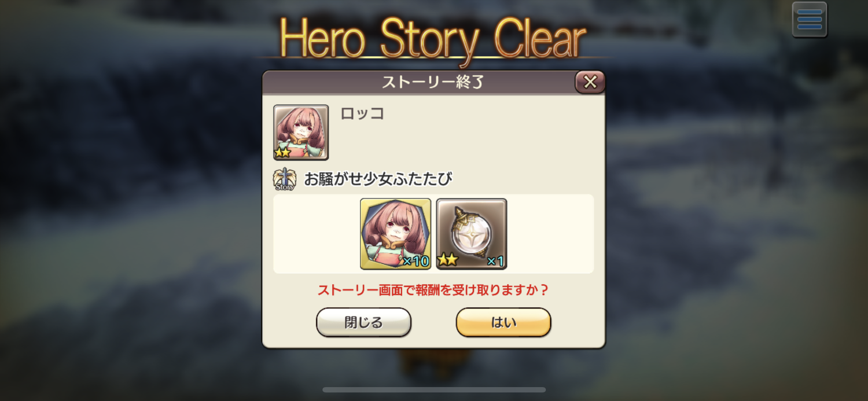The width and height of the screenshot is (868, 401).
Task: Confirm with the はい button
Action: 503,322
